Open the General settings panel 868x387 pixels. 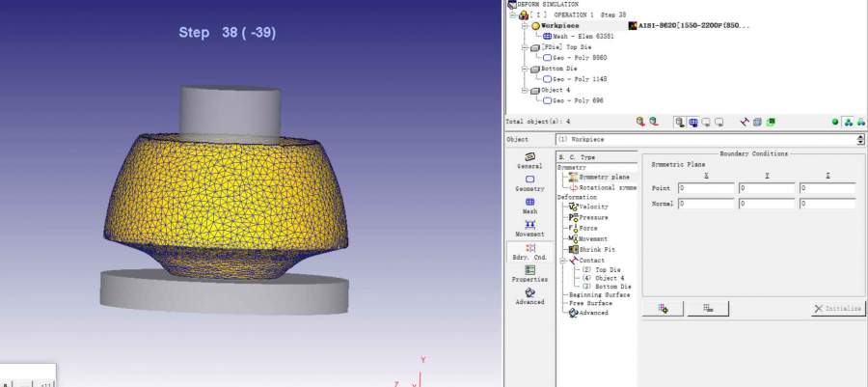pos(529,159)
